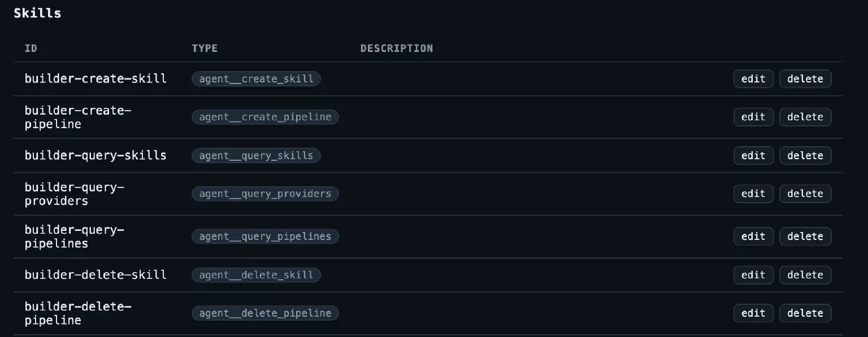This screenshot has width=868, height=337.
Task: Edit the builder-delete-pipeline skill
Action: click(x=753, y=313)
